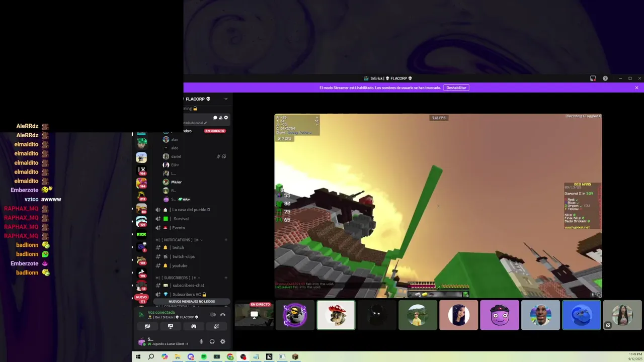
Task: Start an activity game controller icon
Action: (194, 326)
